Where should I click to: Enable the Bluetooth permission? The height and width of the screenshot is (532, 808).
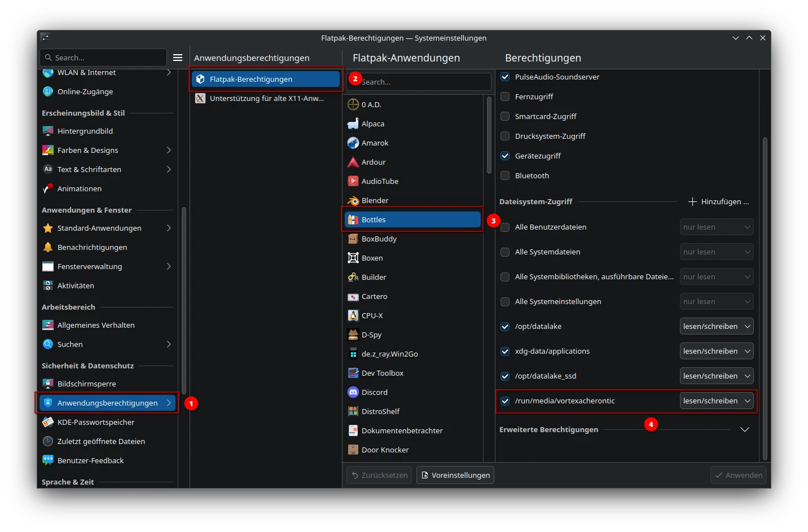pos(504,175)
